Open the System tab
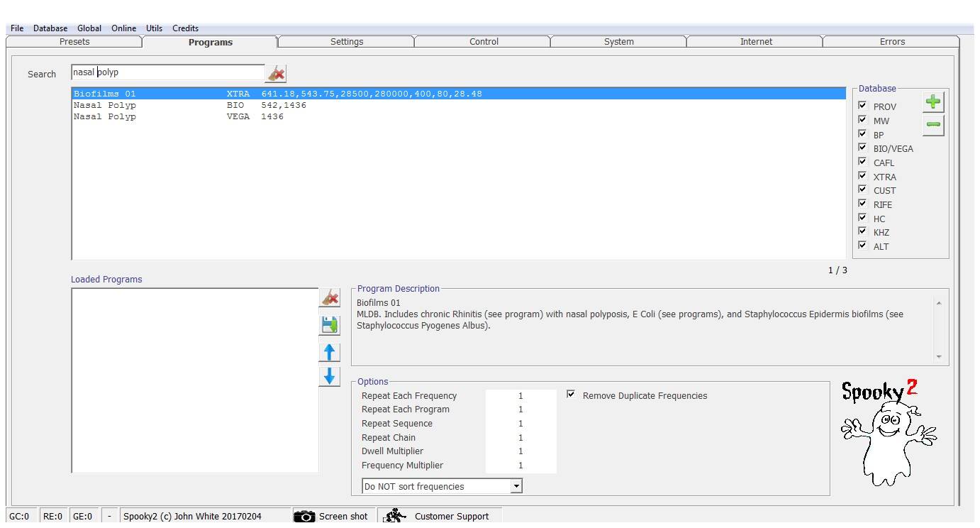This screenshot has height=528, width=980. coord(619,42)
